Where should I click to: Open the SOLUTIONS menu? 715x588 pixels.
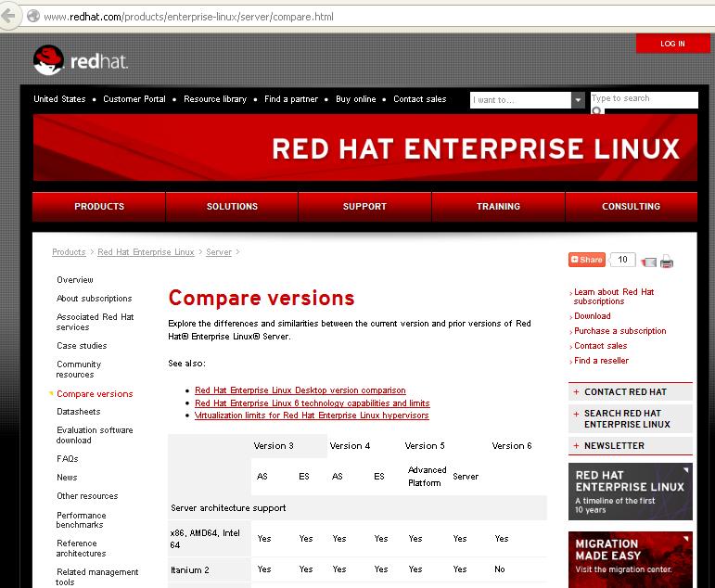pyautogui.click(x=232, y=206)
